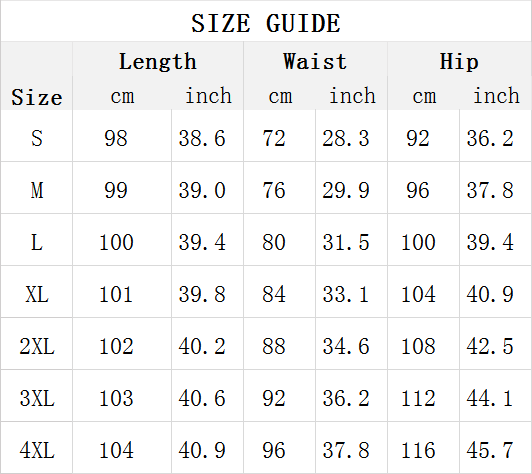Click the XL size row label
This screenshot has width=532, height=474.
pyautogui.click(x=37, y=294)
